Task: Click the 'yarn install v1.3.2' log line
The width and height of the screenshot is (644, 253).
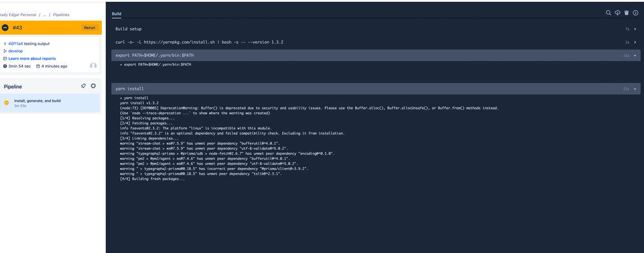Action: pos(139,103)
